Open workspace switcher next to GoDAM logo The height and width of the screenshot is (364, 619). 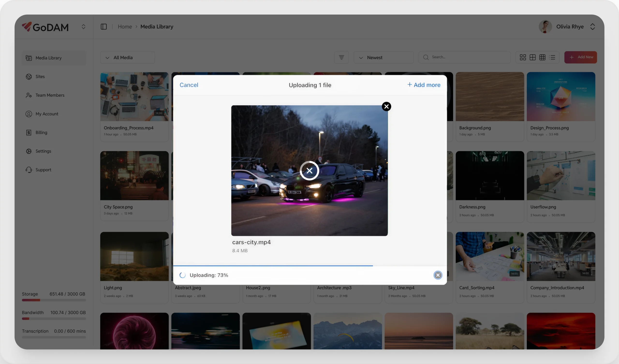click(x=83, y=27)
